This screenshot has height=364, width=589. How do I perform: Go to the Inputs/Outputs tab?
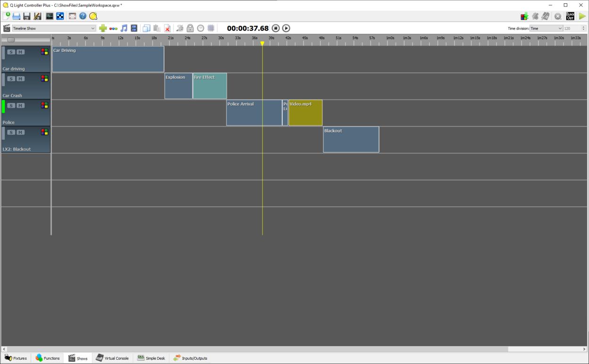click(190, 358)
